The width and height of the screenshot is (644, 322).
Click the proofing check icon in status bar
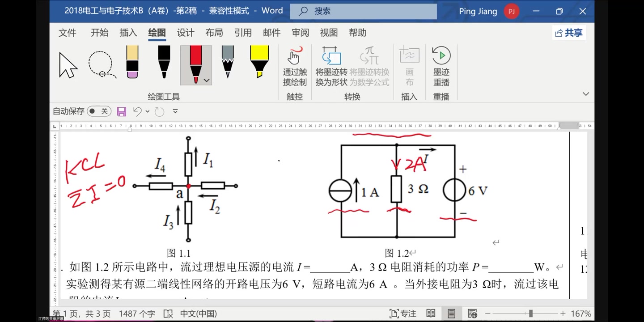[168, 314]
